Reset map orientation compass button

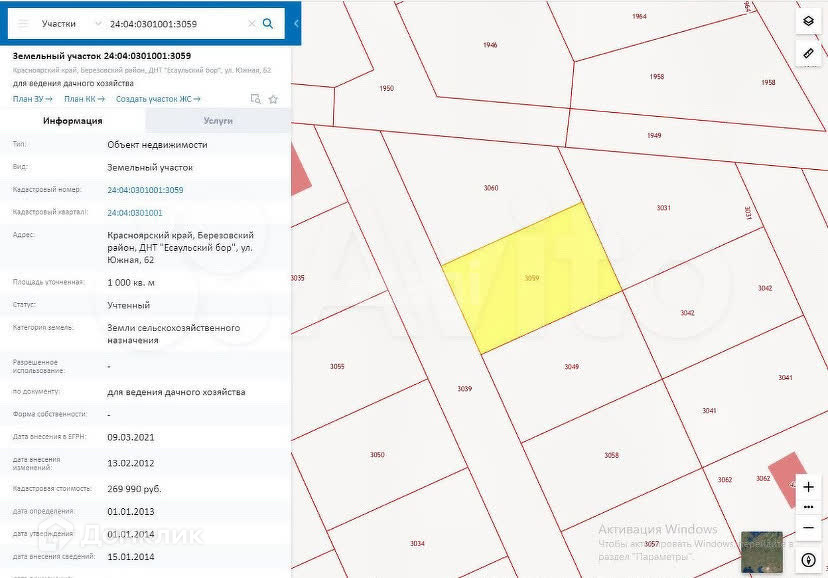click(x=808, y=560)
